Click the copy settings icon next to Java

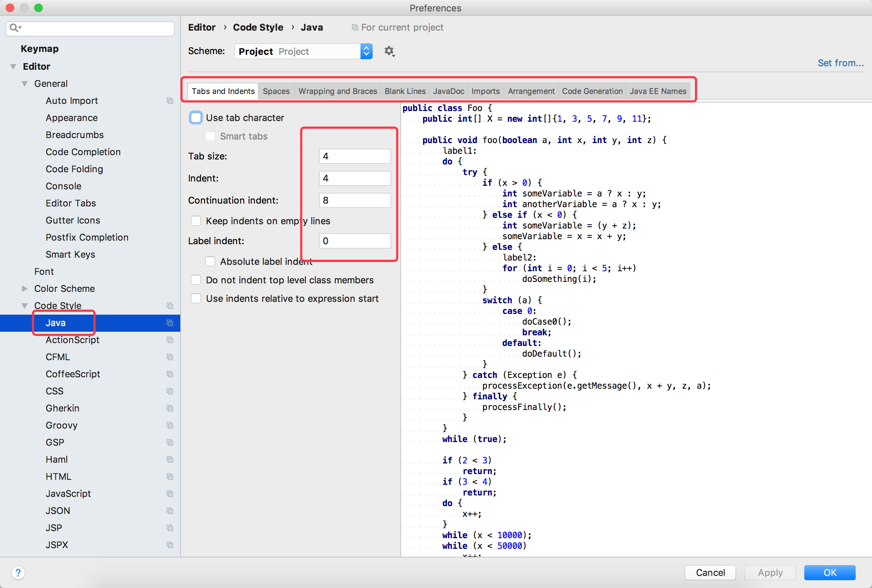click(170, 322)
